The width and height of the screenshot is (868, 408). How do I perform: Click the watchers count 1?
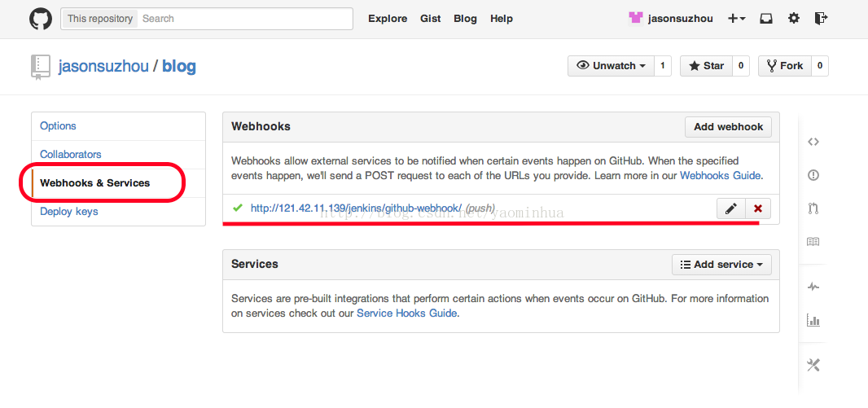point(663,66)
